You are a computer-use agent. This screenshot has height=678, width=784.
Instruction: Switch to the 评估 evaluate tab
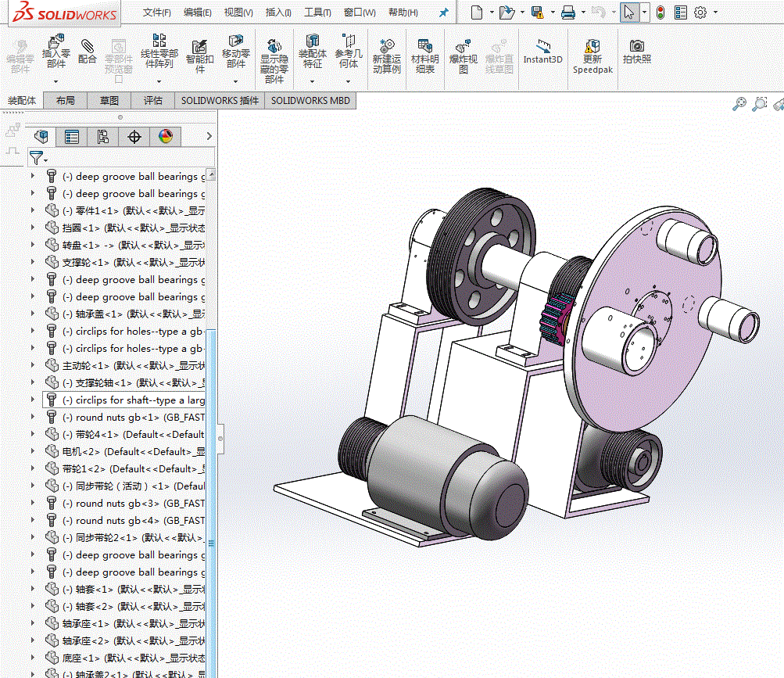152,101
